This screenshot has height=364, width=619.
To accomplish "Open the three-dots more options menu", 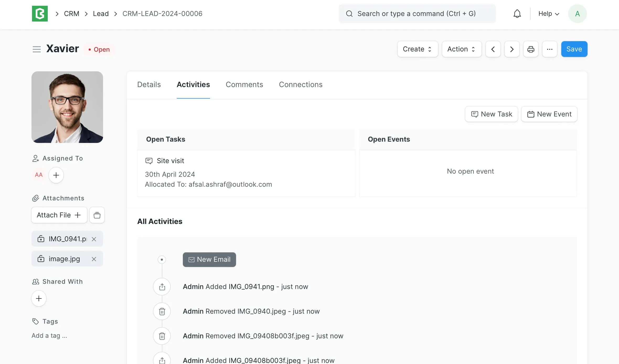I will 549,49.
